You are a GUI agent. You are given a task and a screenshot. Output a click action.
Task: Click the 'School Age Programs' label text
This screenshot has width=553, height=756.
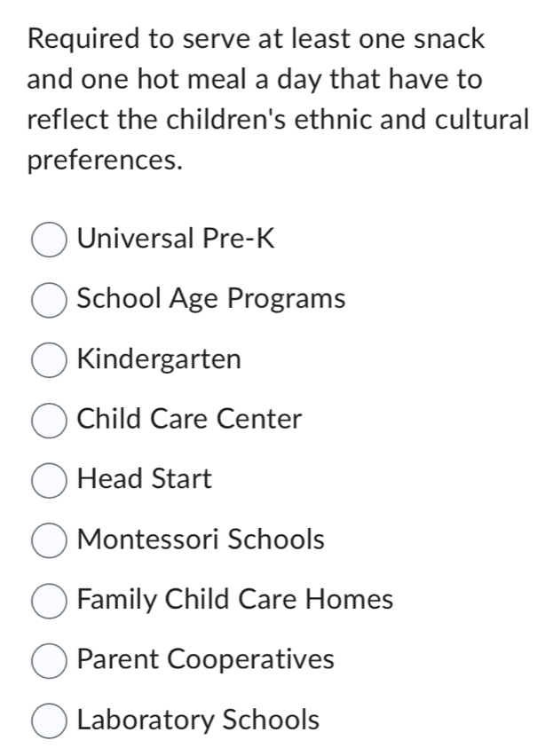point(211,299)
